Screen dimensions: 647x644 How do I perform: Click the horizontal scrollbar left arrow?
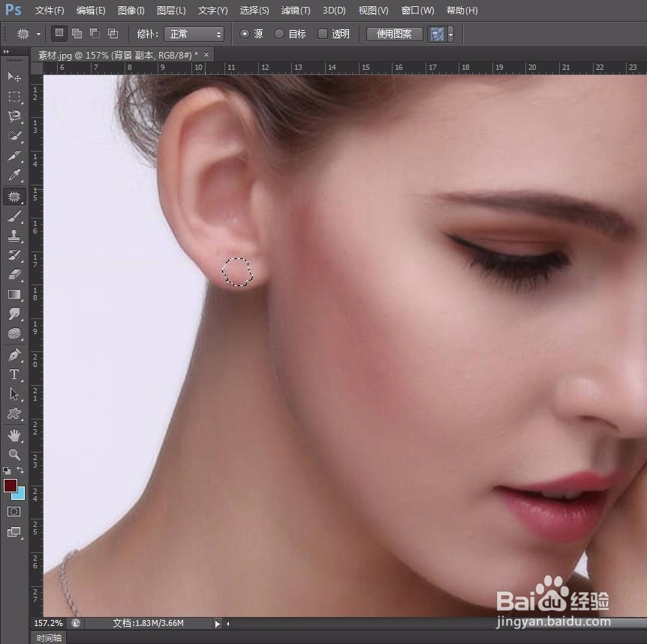coord(227,624)
